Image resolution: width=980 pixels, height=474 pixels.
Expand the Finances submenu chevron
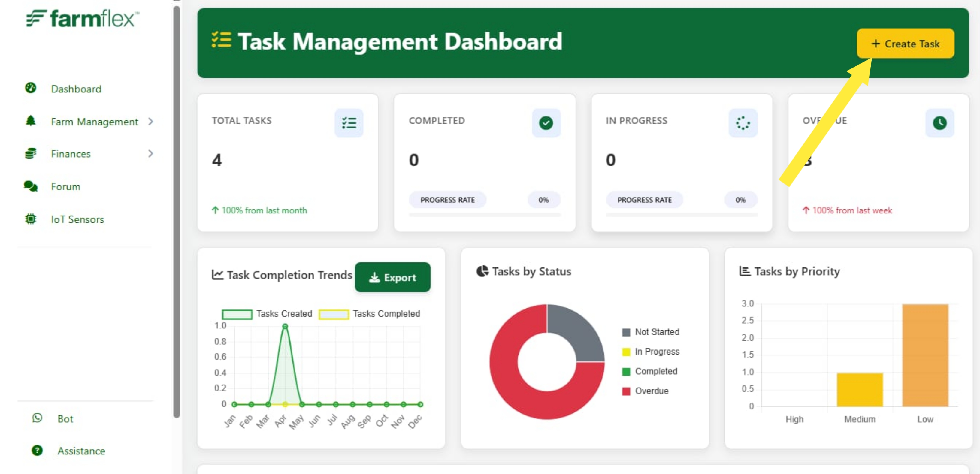[x=151, y=153]
